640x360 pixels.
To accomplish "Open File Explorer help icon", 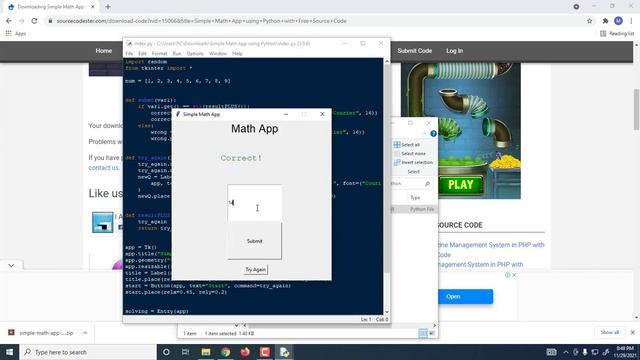I will point(433,133).
